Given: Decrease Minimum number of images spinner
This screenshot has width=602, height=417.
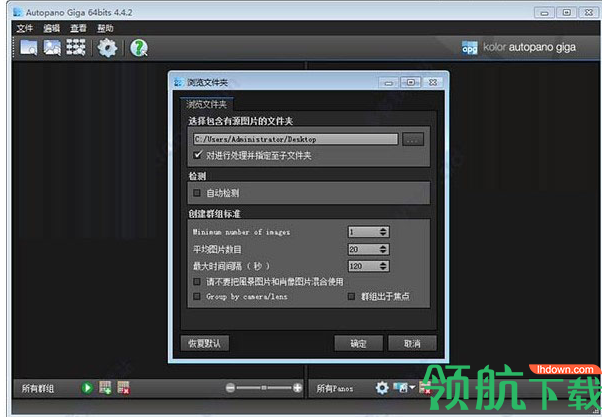Looking at the screenshot, I should point(383,234).
